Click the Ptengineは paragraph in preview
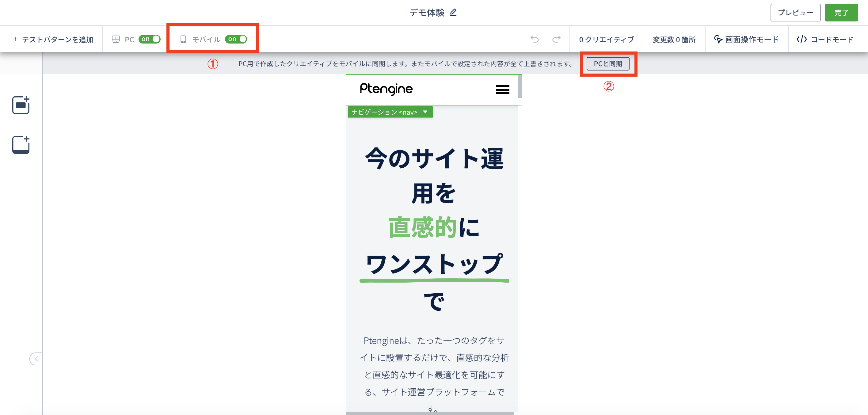This screenshot has width=868, height=415. tap(434, 375)
